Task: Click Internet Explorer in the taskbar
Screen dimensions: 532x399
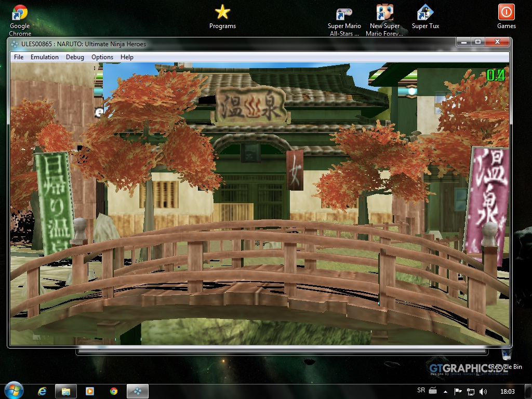Action: point(43,391)
